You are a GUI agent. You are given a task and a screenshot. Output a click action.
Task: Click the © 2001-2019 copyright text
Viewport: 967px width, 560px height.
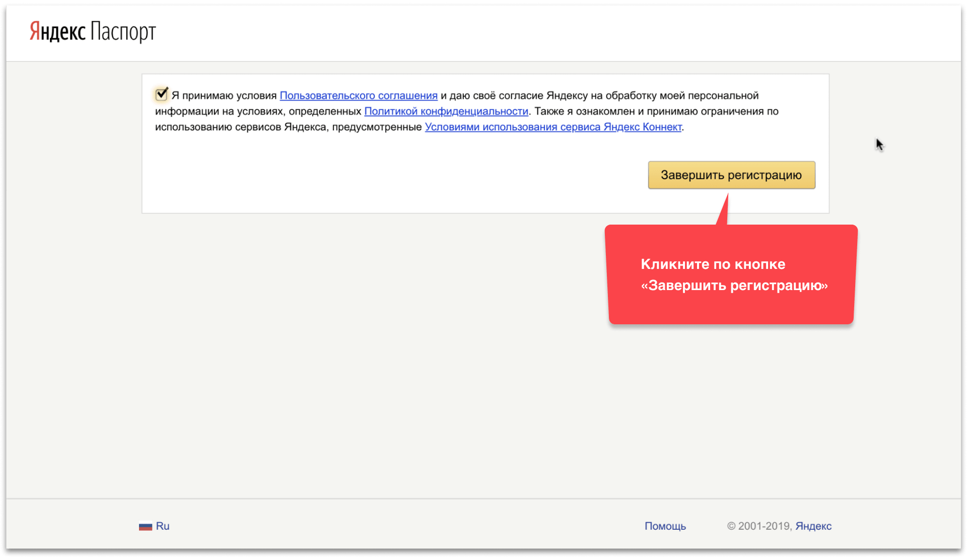coord(759,526)
